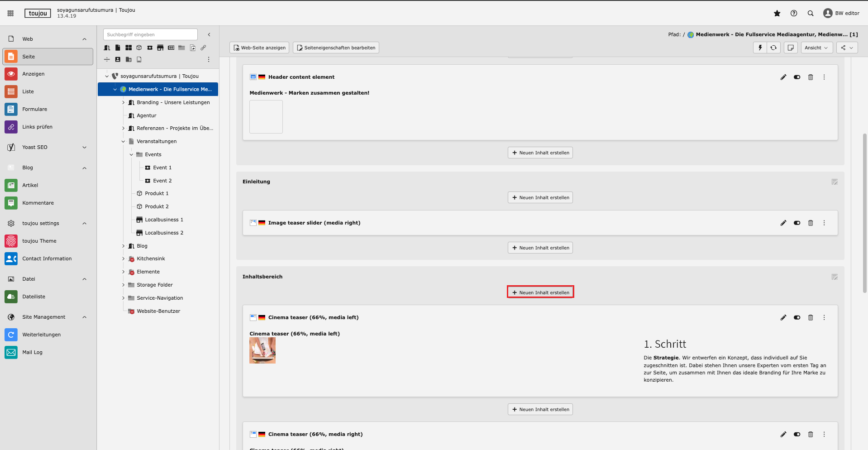868x450 pixels.
Task: Open the Formulare module in sidebar
Action: [35, 110]
